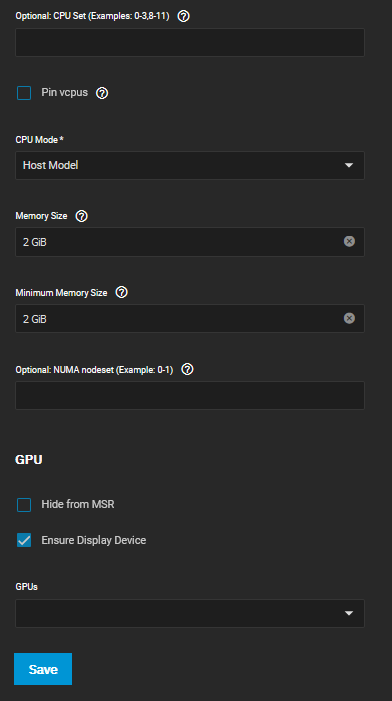Image resolution: width=392 pixels, height=701 pixels.
Task: Focus the CPU Set input field
Action: click(190, 42)
